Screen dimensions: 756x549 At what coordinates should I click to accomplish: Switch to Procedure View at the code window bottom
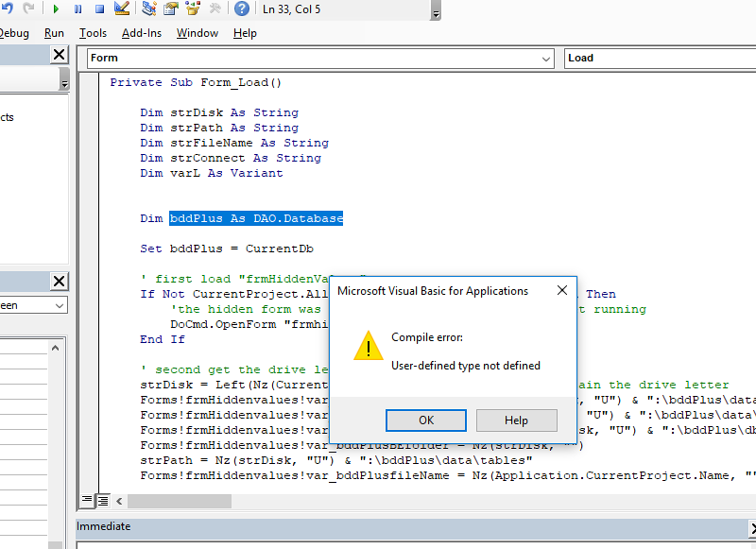(86, 500)
